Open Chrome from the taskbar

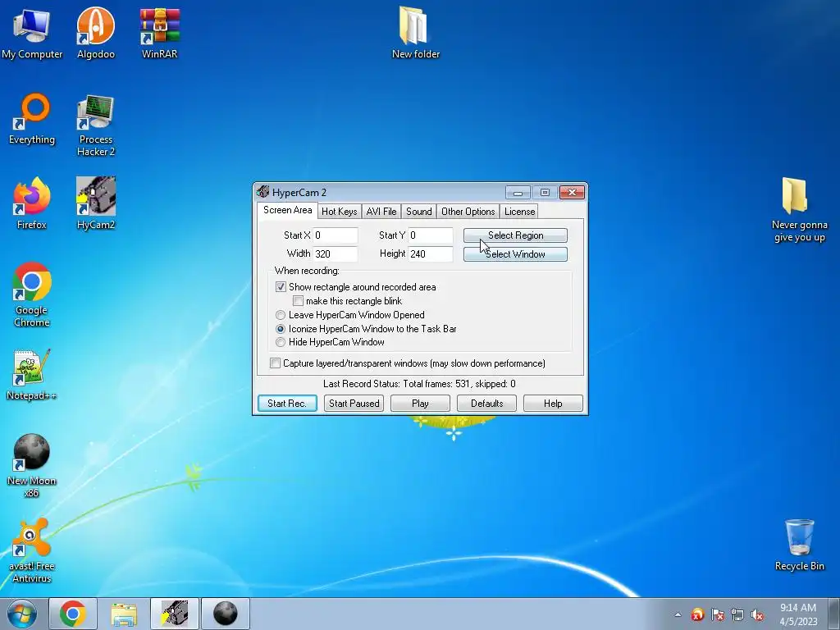click(73, 614)
